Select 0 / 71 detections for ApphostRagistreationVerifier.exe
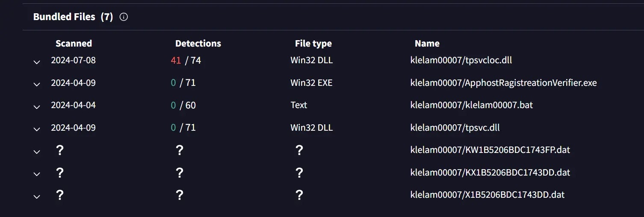This screenshot has width=644, height=217. coord(183,83)
